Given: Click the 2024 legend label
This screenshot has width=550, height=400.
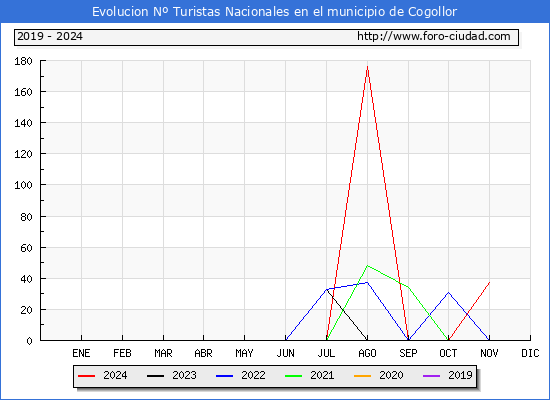Looking at the screenshot, I should 115,375.
